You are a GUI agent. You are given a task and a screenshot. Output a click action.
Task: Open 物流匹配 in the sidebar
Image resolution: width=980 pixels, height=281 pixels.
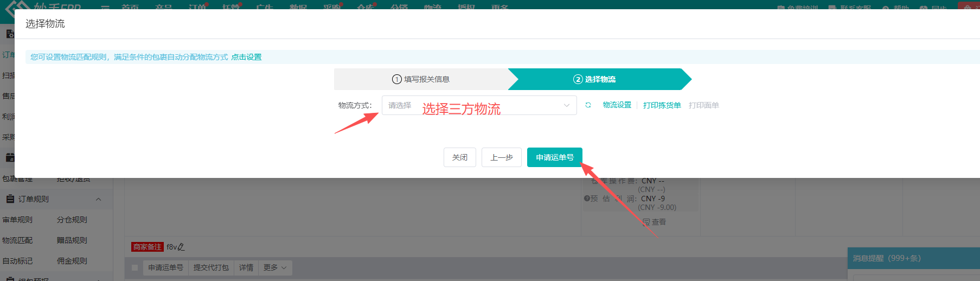(x=17, y=240)
